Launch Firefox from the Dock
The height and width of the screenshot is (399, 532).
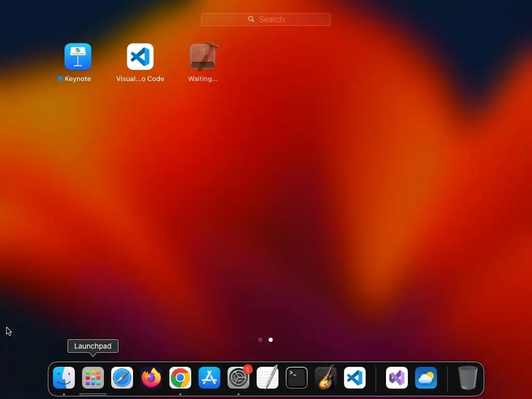click(x=151, y=378)
